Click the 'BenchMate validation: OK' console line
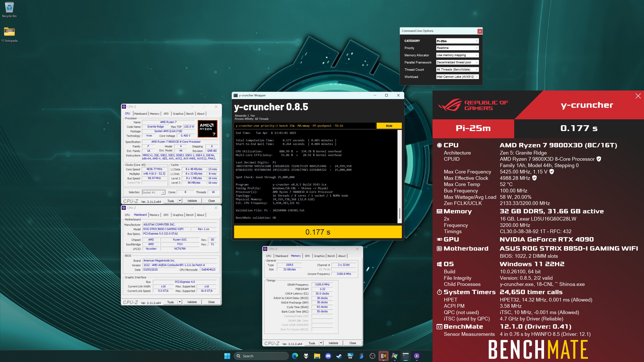 coord(256,218)
